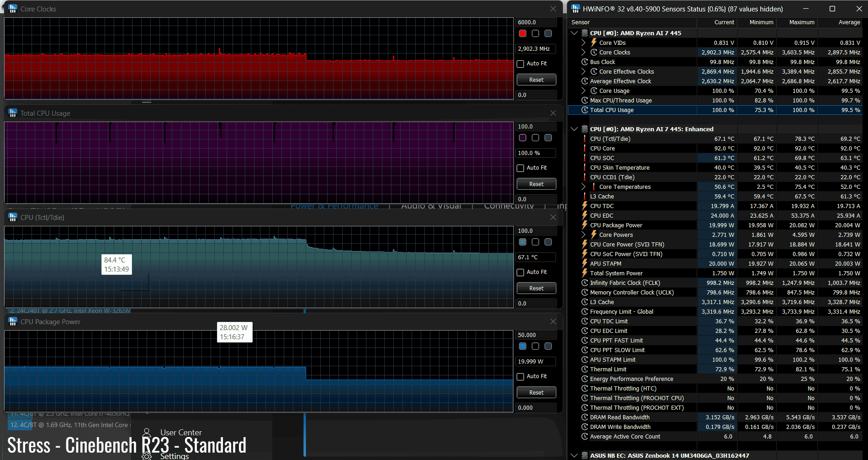Click the Current column header
This screenshot has height=460, width=868.
pos(716,22)
